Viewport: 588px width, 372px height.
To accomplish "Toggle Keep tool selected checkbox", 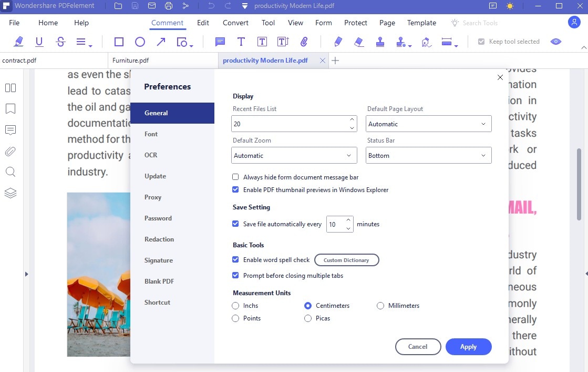I will [481, 42].
